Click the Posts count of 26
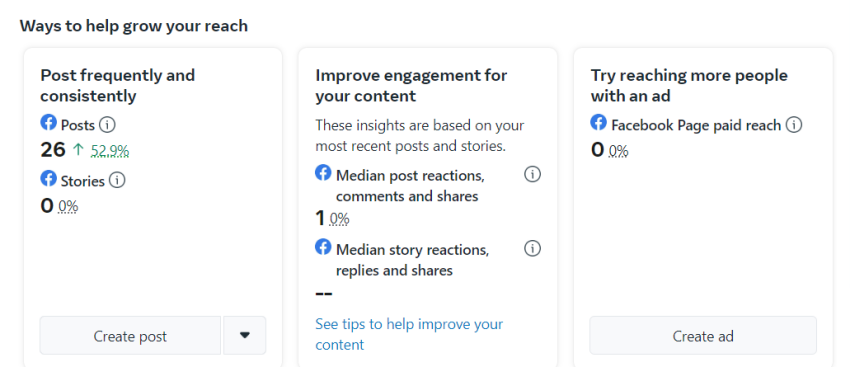Screen dimensions: 850x367 click(53, 150)
